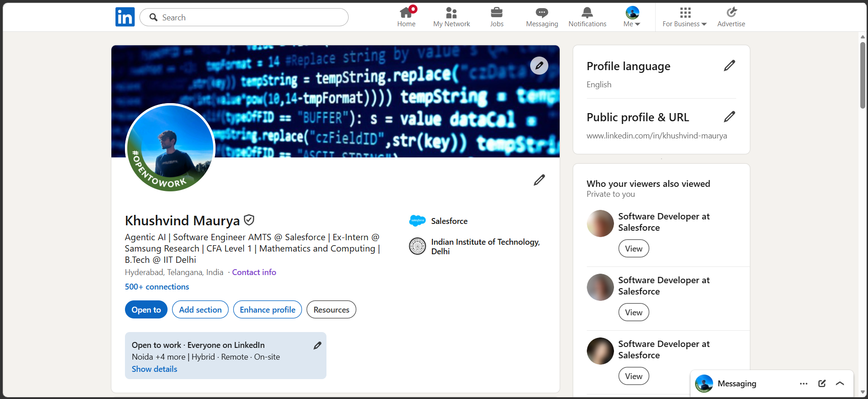View first Software Developer at Salesforce profile

pos(634,248)
